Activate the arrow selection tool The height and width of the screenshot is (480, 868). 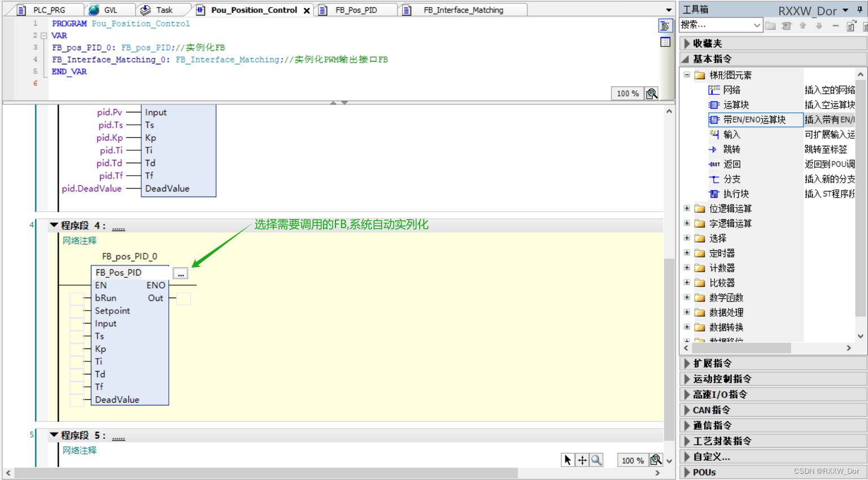[x=568, y=460]
